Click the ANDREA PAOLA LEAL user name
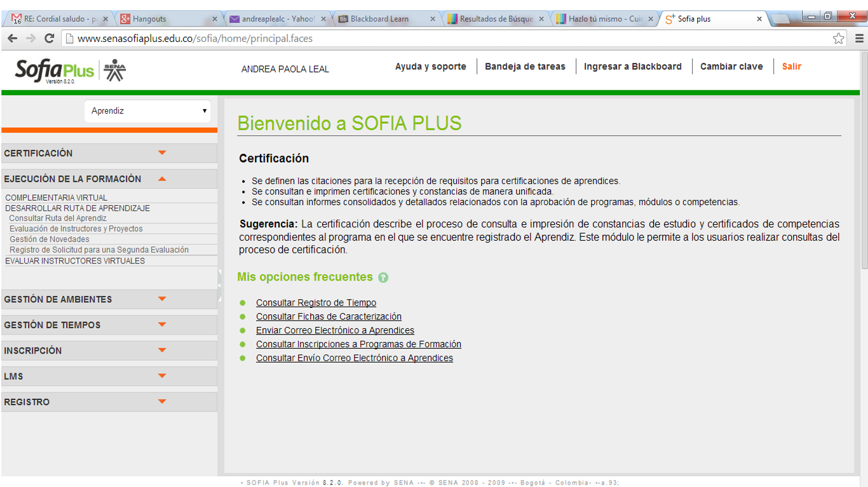 [285, 69]
